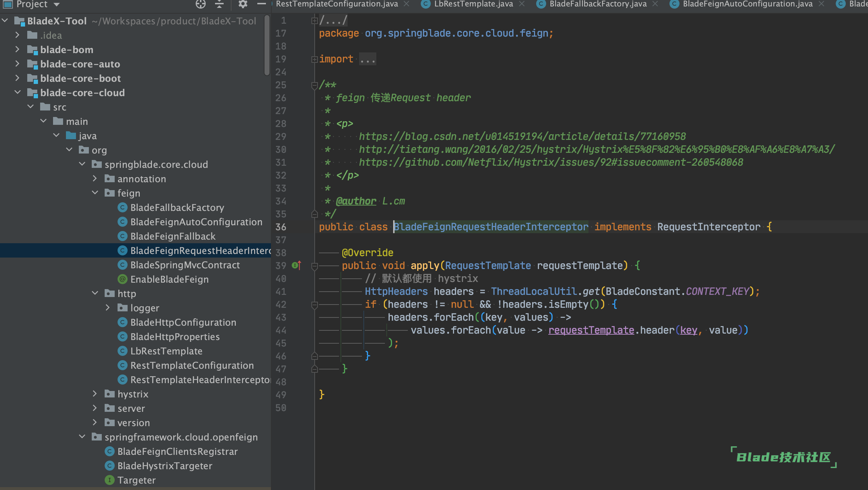Click the BladeFallbackFactory class icon
The width and height of the screenshot is (868, 490).
123,207
